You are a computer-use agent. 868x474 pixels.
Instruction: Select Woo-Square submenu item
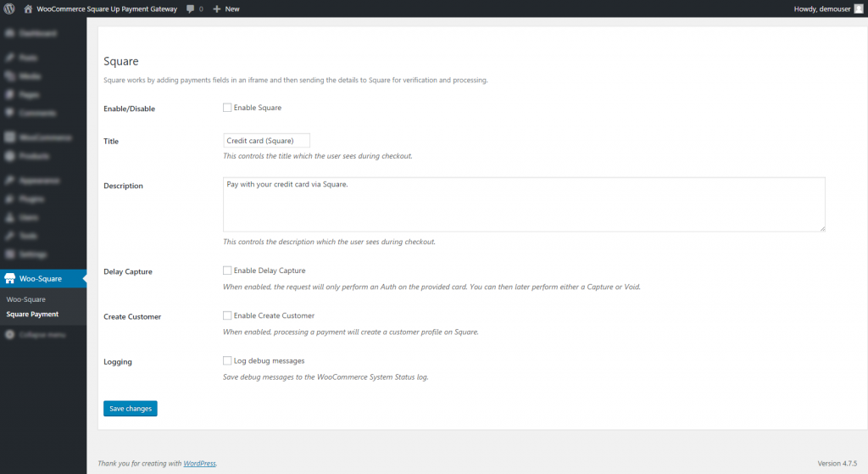click(x=26, y=299)
